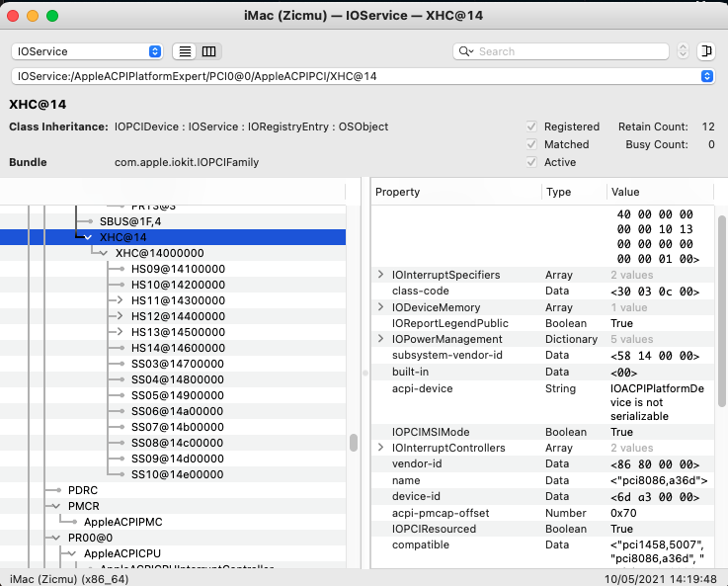Select the device-id property row
Screen dimensions: 728x586
click(x=542, y=497)
